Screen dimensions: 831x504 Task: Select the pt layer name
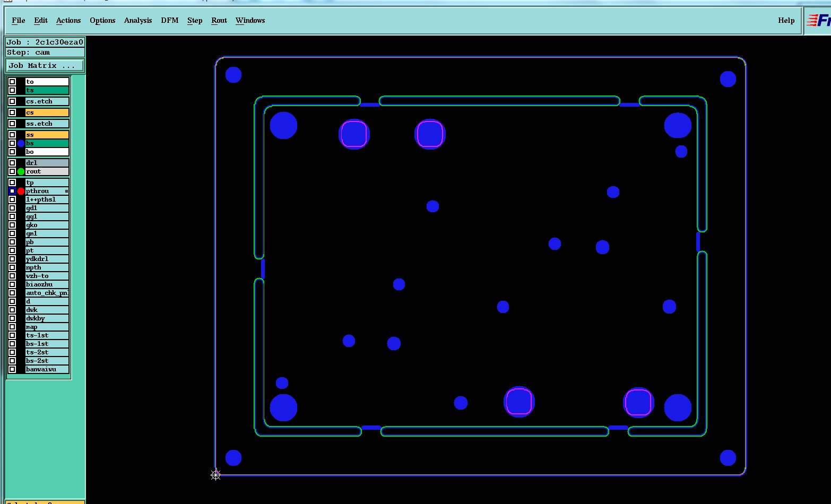(x=47, y=250)
